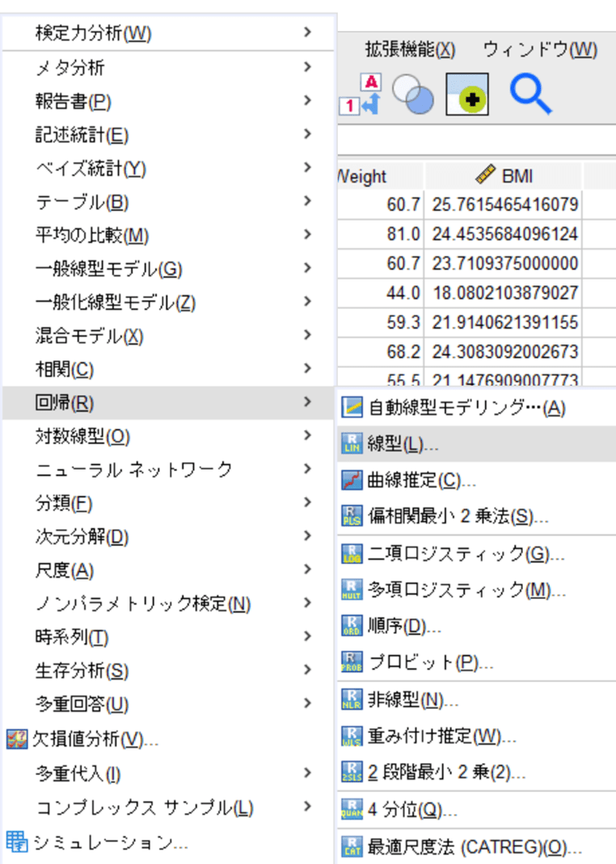Select Weight cell 44.0
Image resolution: width=616 pixels, height=864 pixels.
point(380,293)
